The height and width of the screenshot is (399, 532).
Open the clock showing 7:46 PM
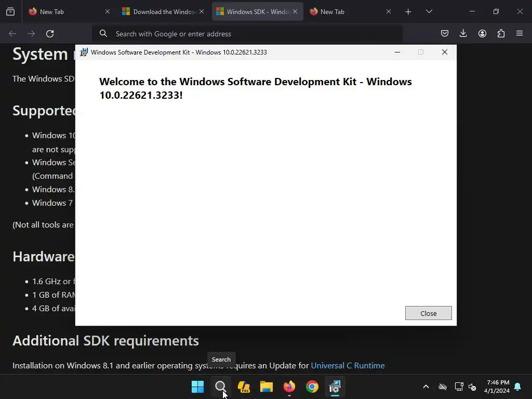coord(497,387)
